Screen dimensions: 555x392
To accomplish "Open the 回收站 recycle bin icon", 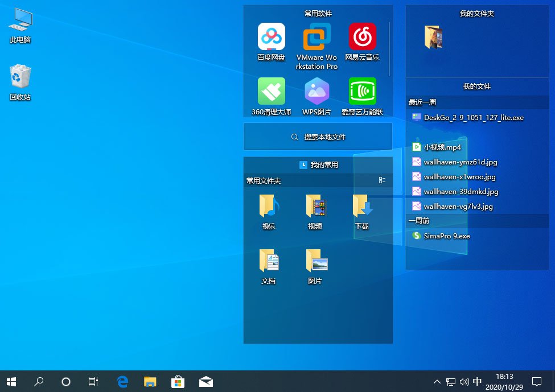I will pyautogui.click(x=20, y=82).
